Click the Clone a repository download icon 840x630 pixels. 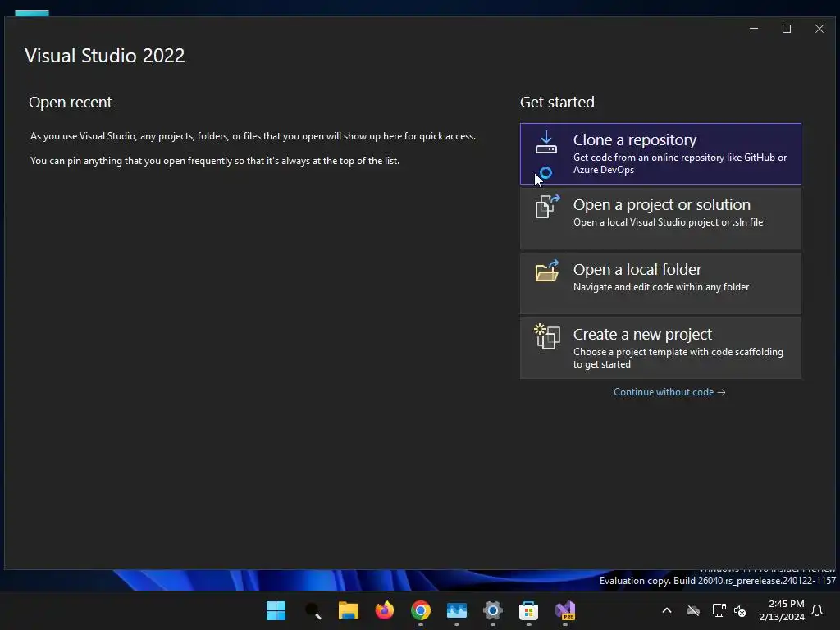[x=546, y=143]
